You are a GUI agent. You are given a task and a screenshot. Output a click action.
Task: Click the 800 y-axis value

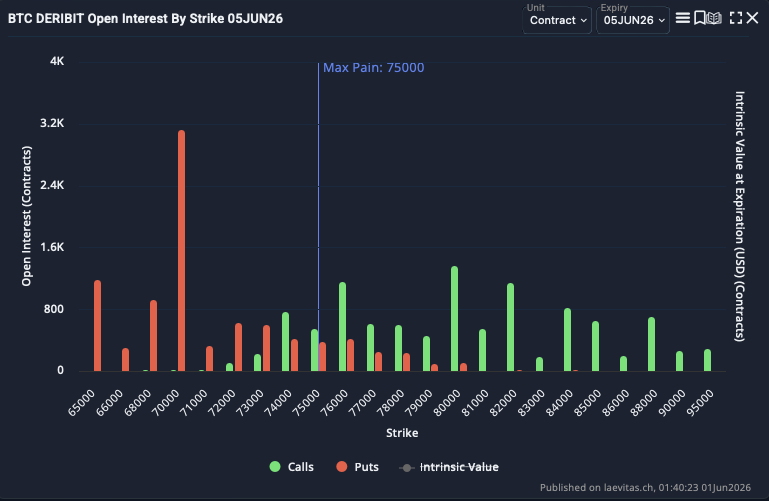click(x=54, y=309)
